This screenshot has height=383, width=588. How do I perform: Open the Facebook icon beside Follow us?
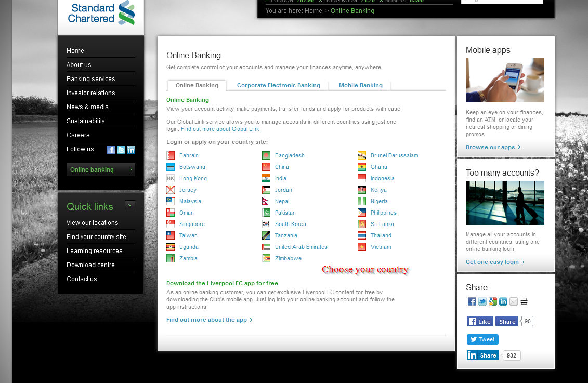click(x=111, y=150)
